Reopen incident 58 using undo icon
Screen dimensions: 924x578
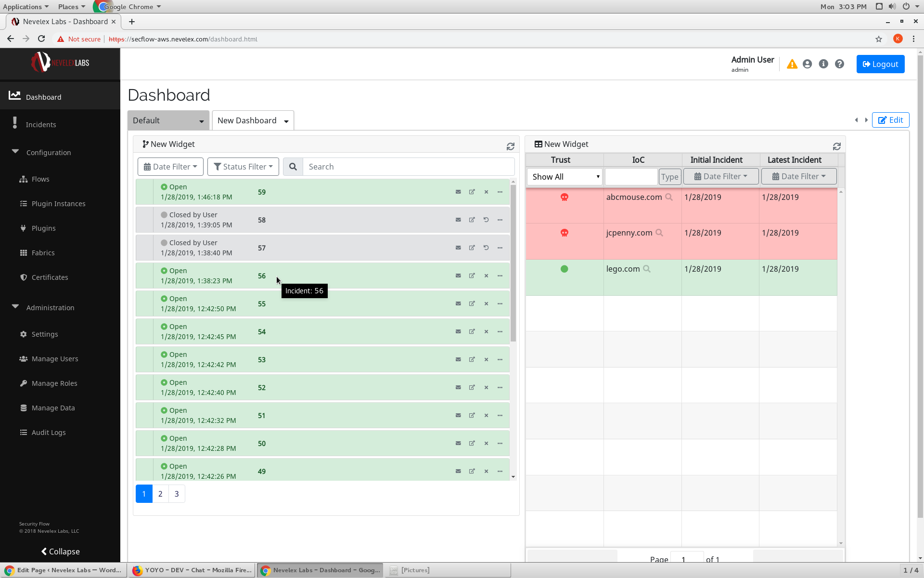[x=486, y=220]
